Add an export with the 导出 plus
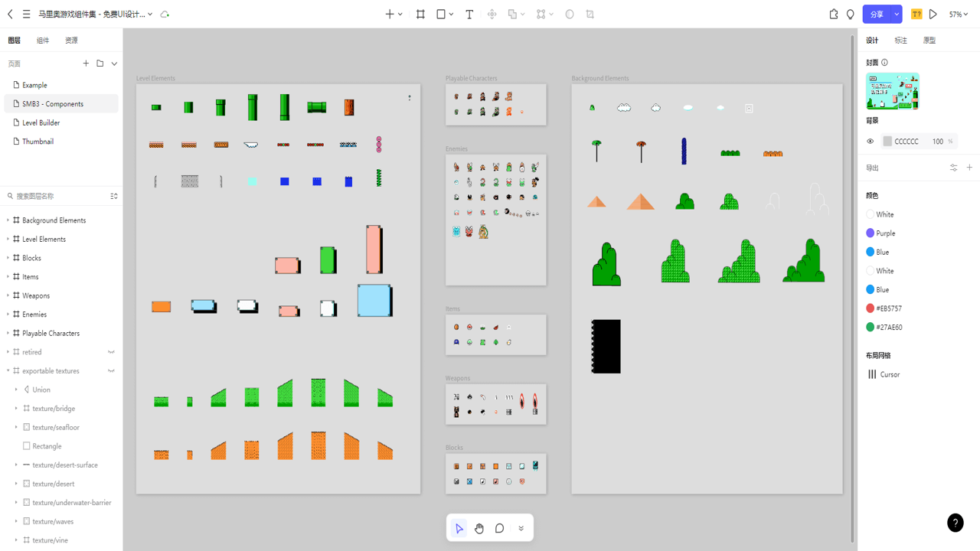Screen dimensions: 980x551 coord(969,168)
